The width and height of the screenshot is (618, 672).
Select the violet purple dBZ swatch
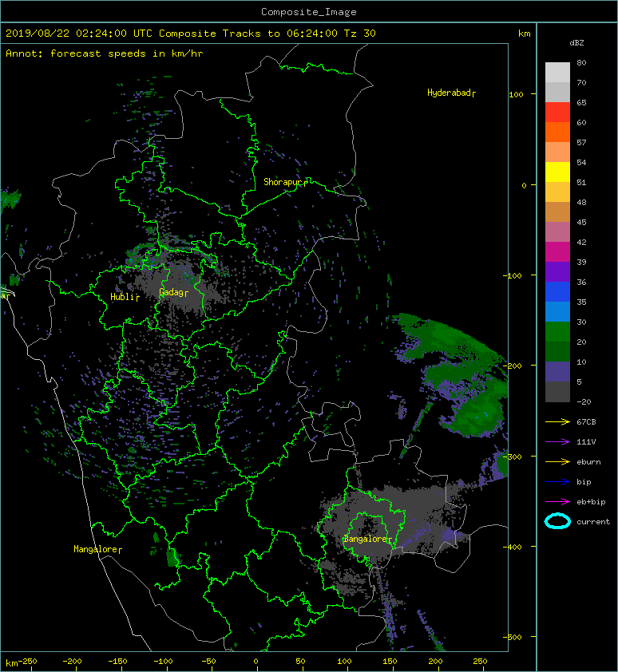click(557, 271)
